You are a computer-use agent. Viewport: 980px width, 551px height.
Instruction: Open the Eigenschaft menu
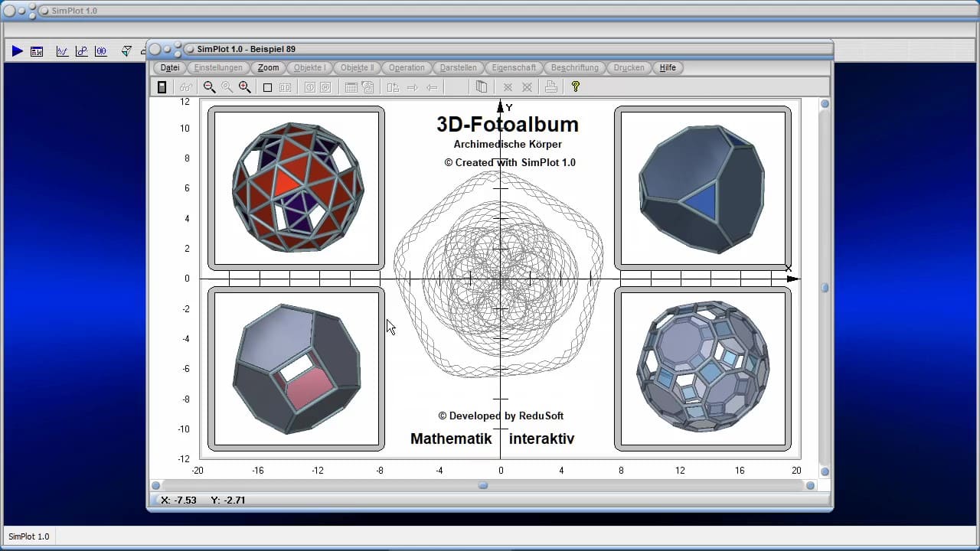(x=514, y=68)
